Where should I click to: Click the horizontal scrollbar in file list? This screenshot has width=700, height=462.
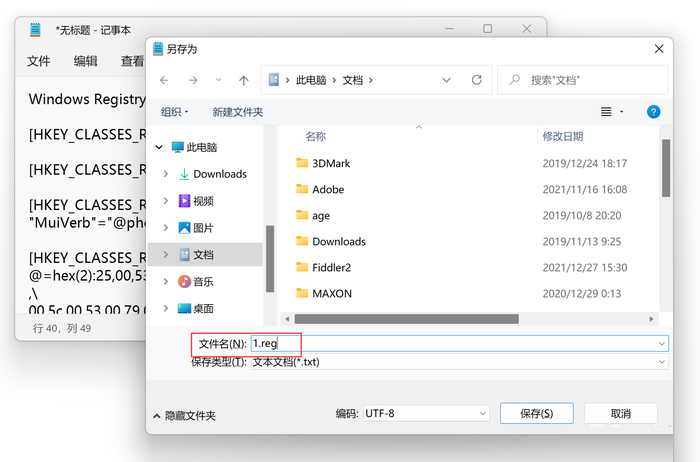pos(407,319)
